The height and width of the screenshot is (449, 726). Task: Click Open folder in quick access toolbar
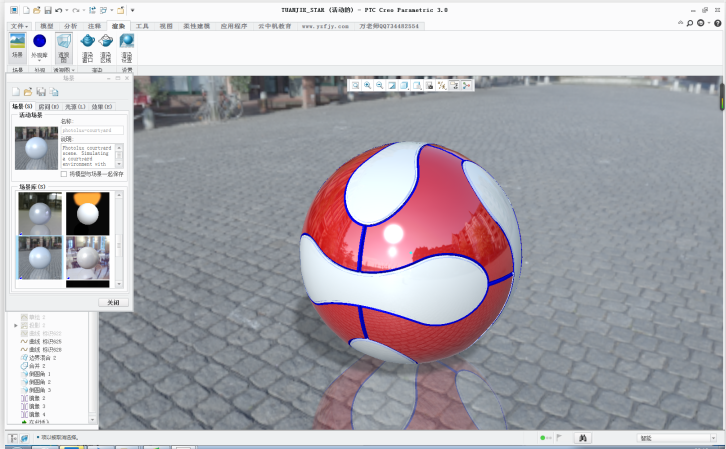point(37,10)
